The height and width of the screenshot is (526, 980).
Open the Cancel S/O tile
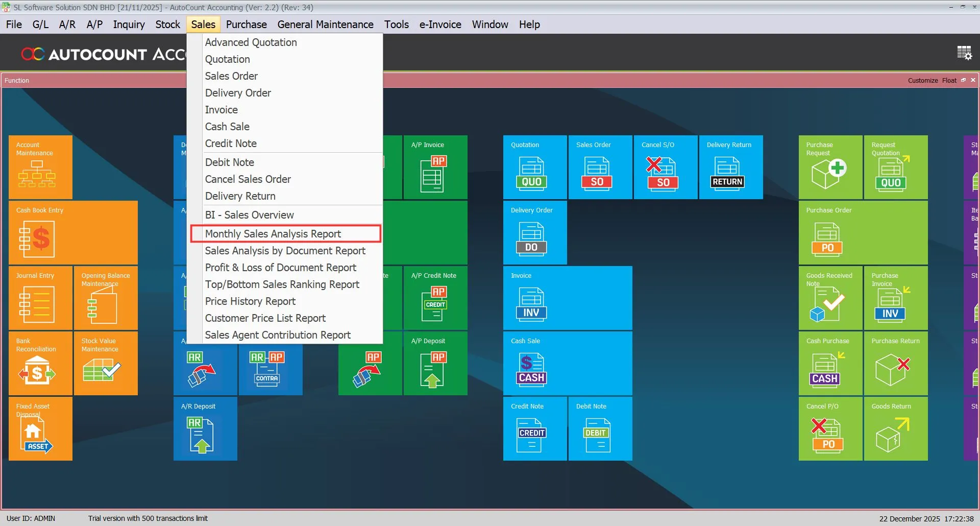[665, 167]
